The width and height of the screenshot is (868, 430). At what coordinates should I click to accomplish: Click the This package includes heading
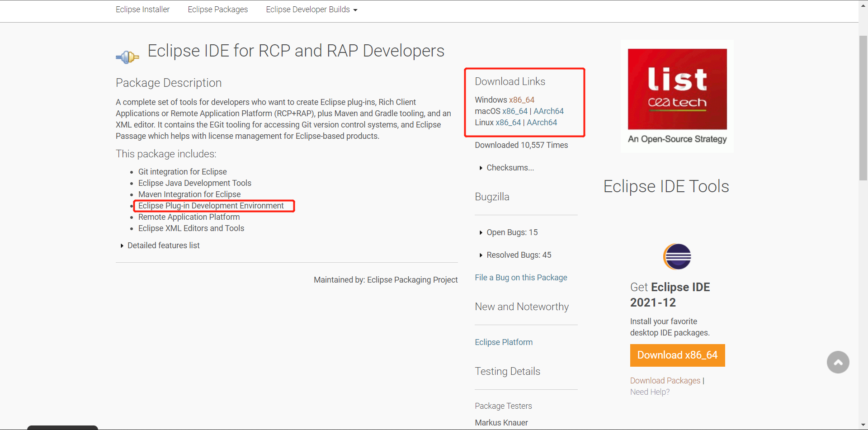tap(166, 154)
